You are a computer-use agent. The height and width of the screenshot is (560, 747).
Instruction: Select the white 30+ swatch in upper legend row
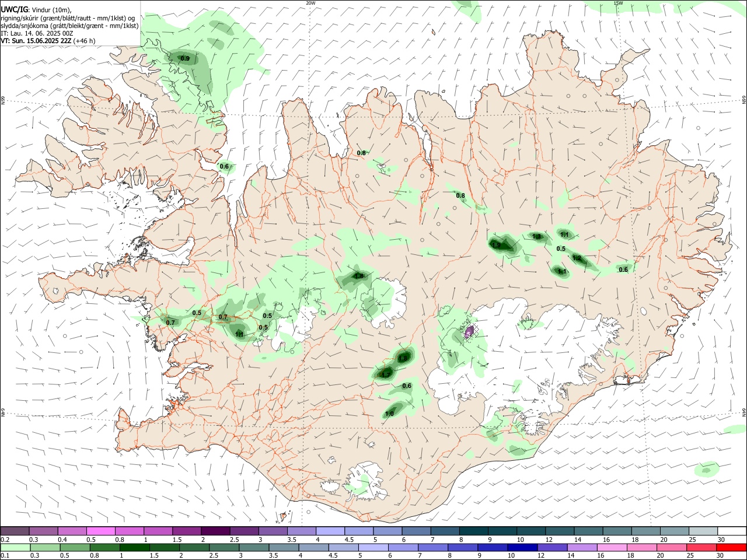coord(731,531)
